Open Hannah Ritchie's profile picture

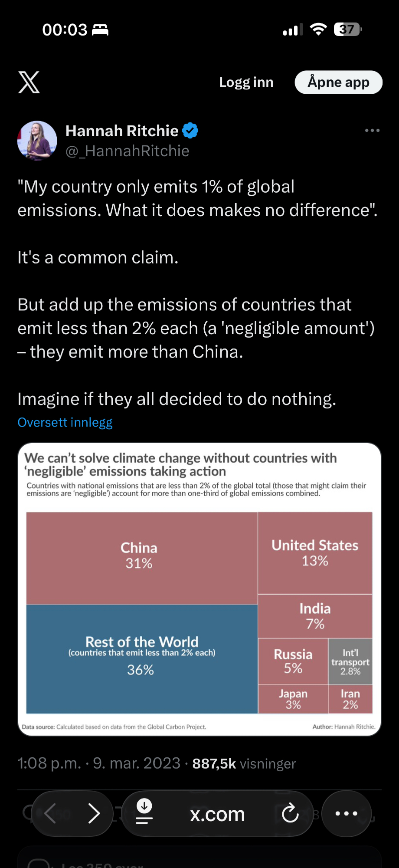click(x=37, y=141)
